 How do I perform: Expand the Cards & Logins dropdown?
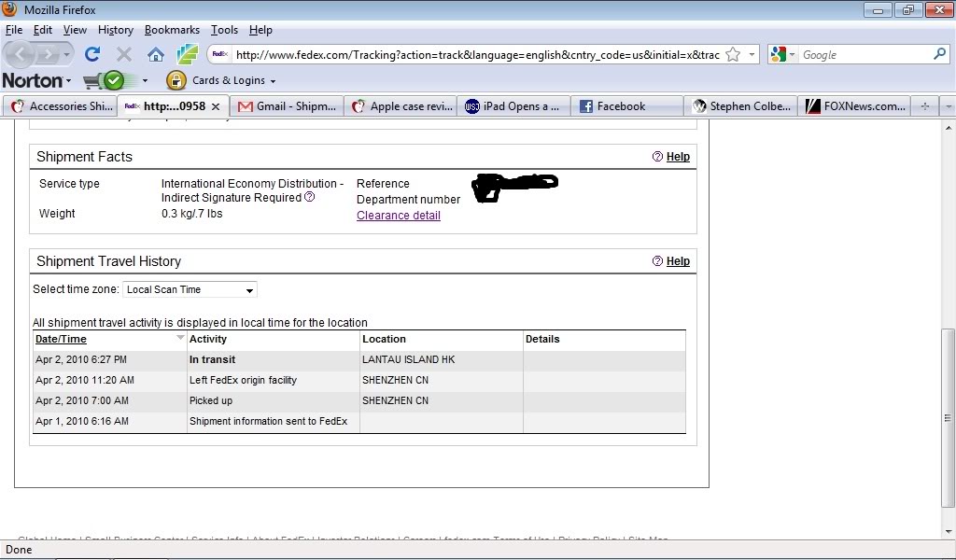[273, 81]
